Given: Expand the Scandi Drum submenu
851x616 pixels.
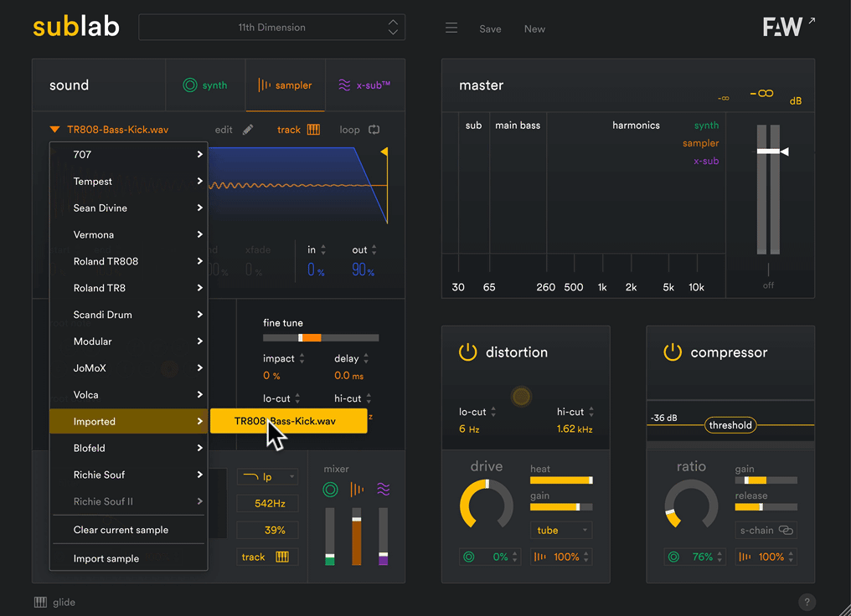Looking at the screenshot, I should pyautogui.click(x=129, y=315).
